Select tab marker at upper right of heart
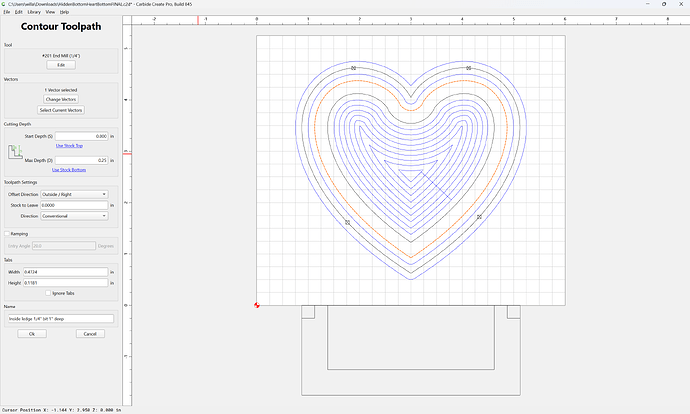Image resolution: width=690 pixels, height=414 pixels. tap(469, 68)
